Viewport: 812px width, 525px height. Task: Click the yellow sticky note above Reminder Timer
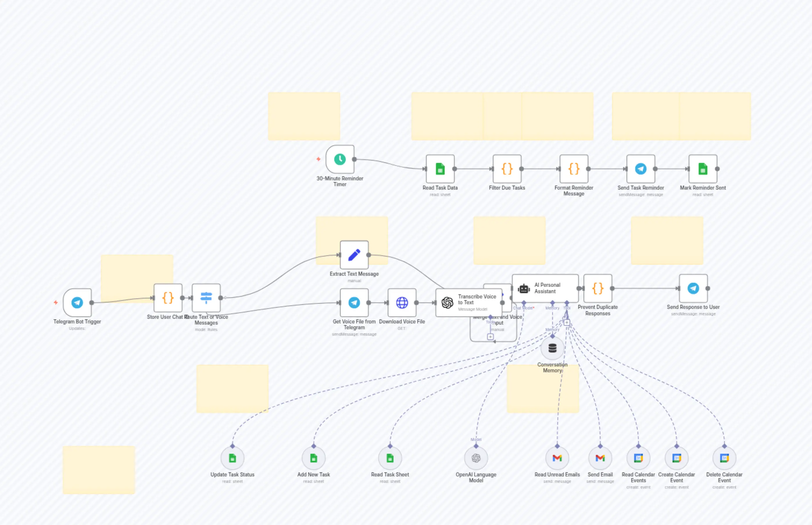click(x=304, y=116)
